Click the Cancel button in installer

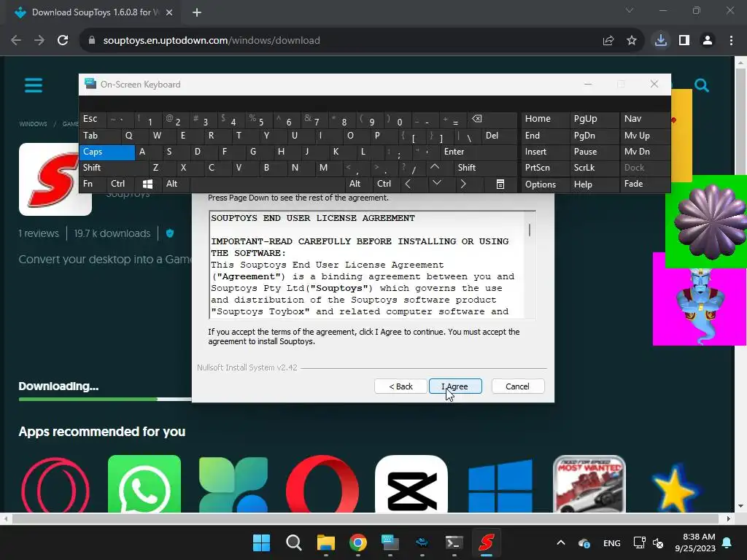[517, 386]
